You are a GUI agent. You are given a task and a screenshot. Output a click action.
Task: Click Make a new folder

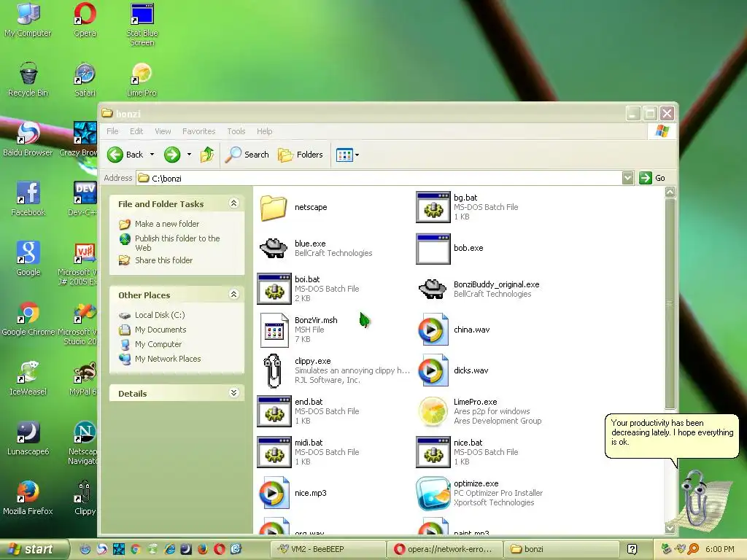click(167, 224)
